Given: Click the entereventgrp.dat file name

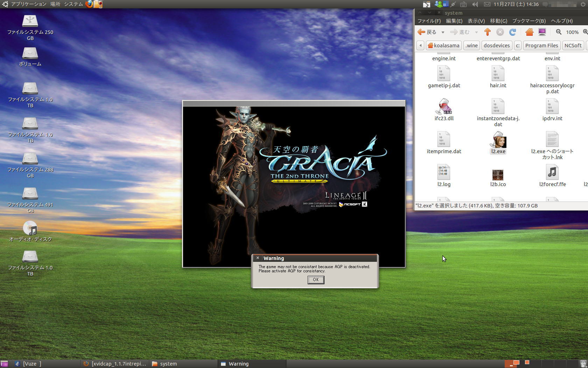Looking at the screenshot, I should click(498, 59).
